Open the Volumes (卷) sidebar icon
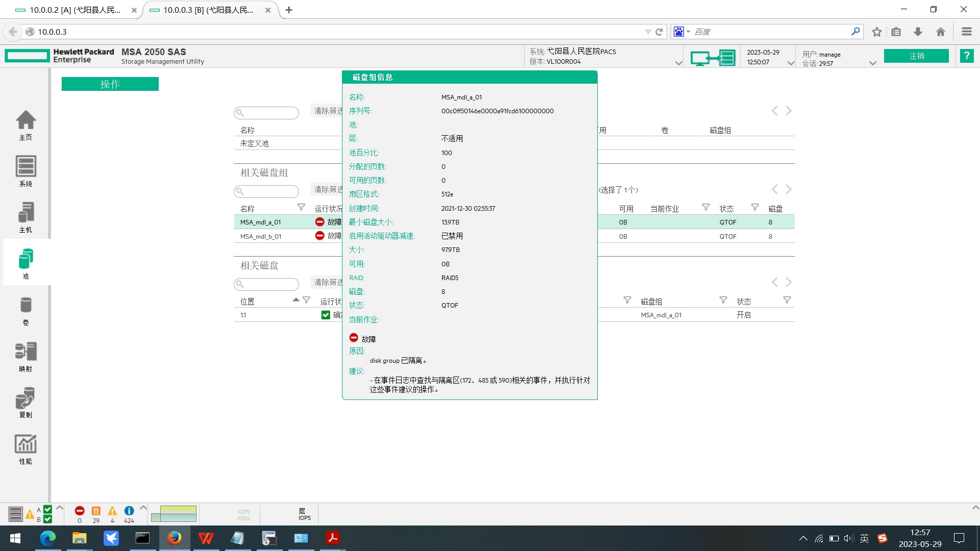The height and width of the screenshot is (551, 980). tap(26, 310)
